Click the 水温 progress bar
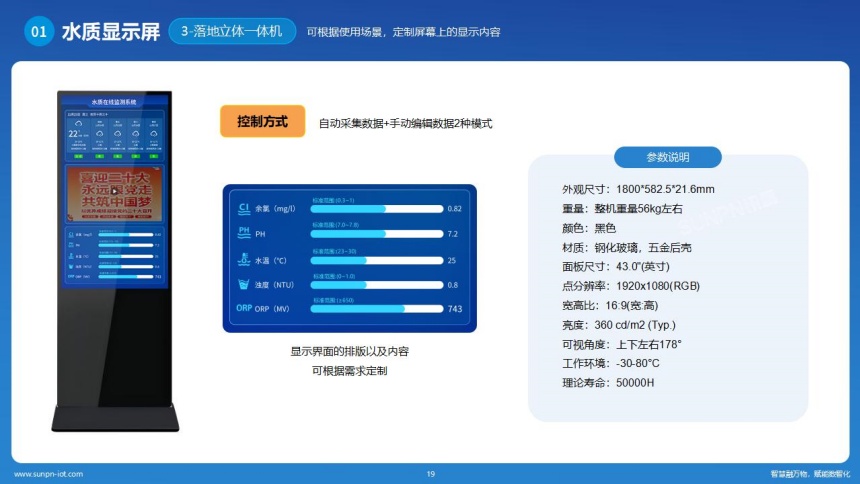Image resolution: width=860 pixels, height=484 pixels. click(x=377, y=261)
